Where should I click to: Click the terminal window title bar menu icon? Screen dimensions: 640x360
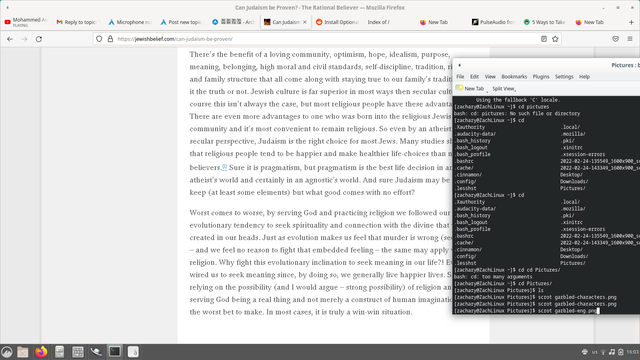click(x=460, y=65)
